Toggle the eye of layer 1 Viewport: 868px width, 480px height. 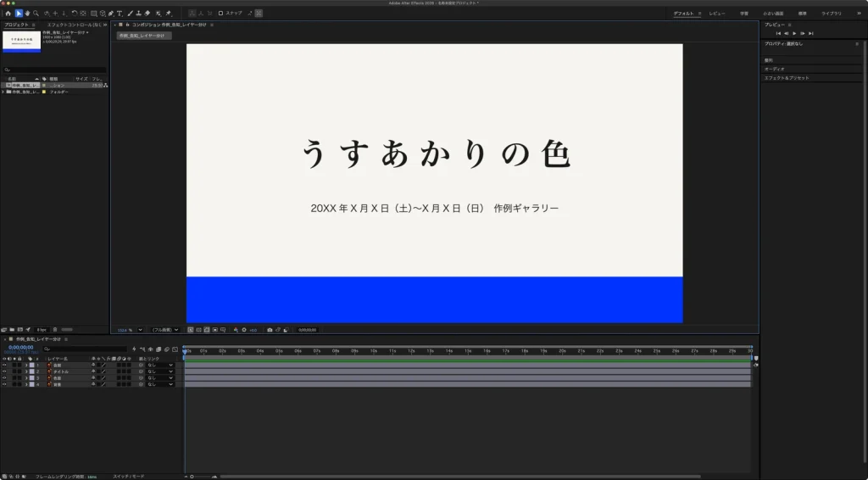point(4,366)
